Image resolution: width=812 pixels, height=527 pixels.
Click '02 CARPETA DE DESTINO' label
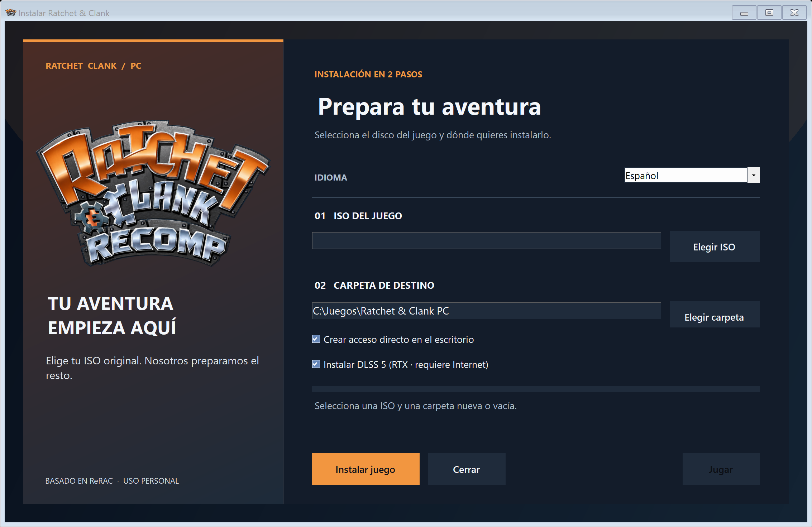[x=374, y=286]
